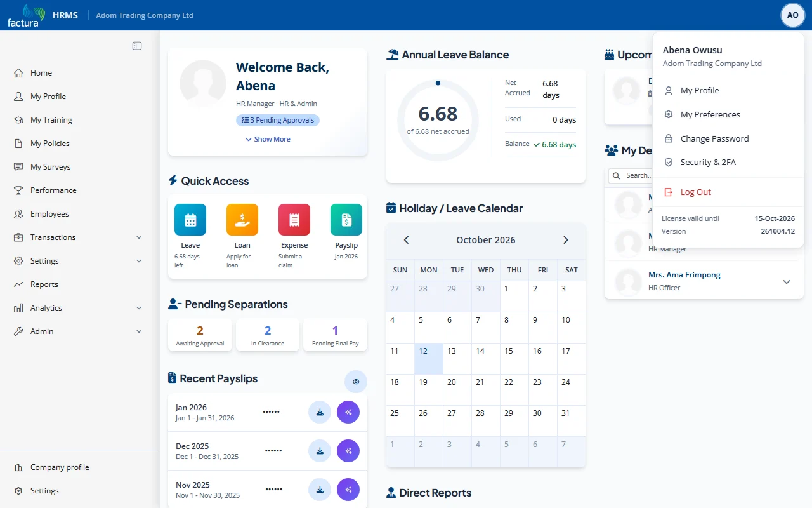The width and height of the screenshot is (812, 508).
Task: Open the Loan quick access icon
Action: pyautogui.click(x=242, y=220)
